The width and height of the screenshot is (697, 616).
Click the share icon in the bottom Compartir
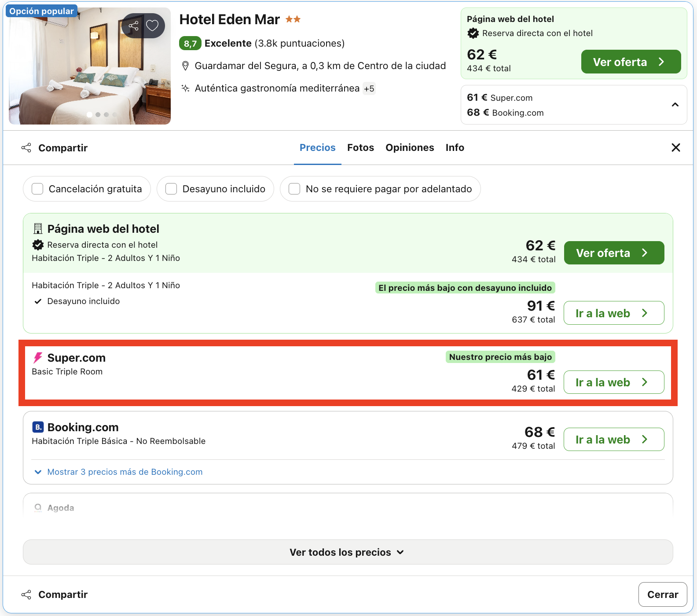click(26, 594)
